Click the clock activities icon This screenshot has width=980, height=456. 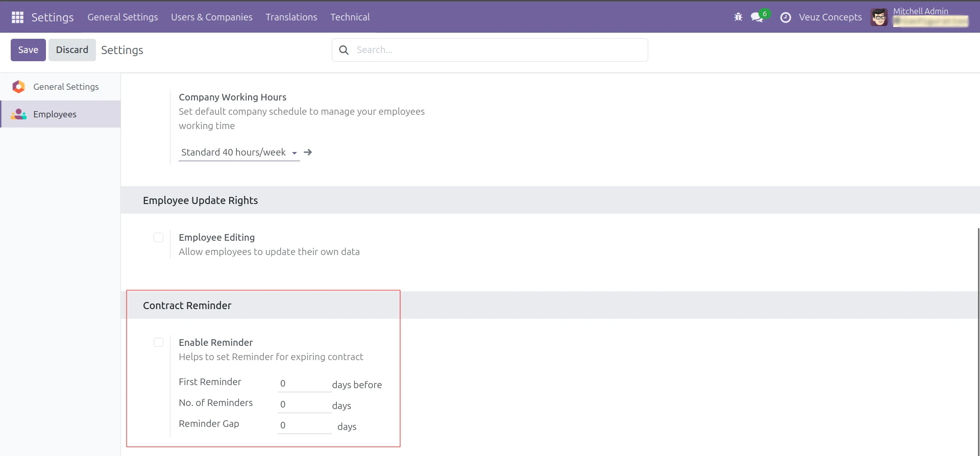(x=786, y=17)
